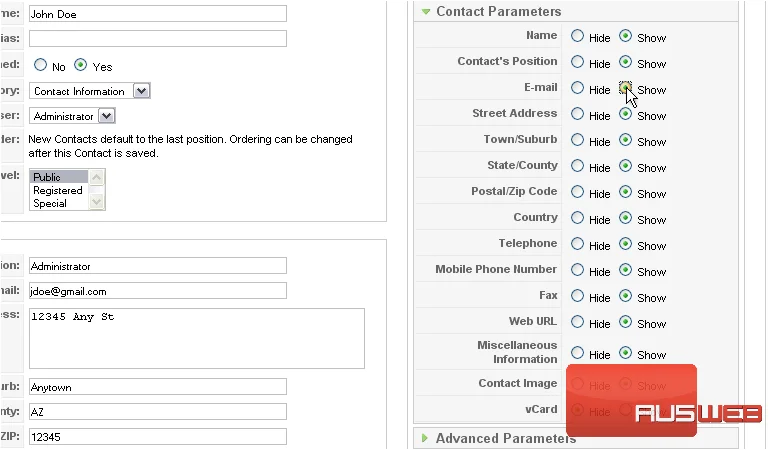Collapse the Contact Parameters panel arrow
The image size is (776, 450).
[426, 11]
